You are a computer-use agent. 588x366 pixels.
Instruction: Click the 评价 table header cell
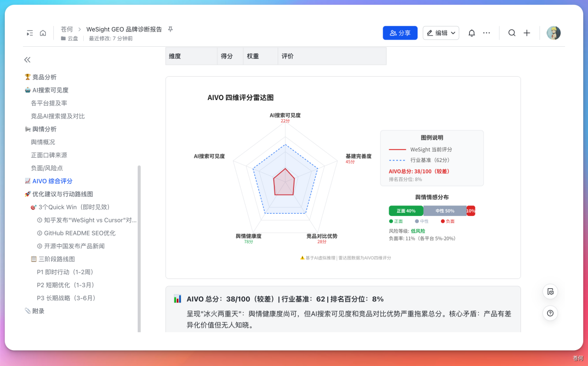click(332, 56)
